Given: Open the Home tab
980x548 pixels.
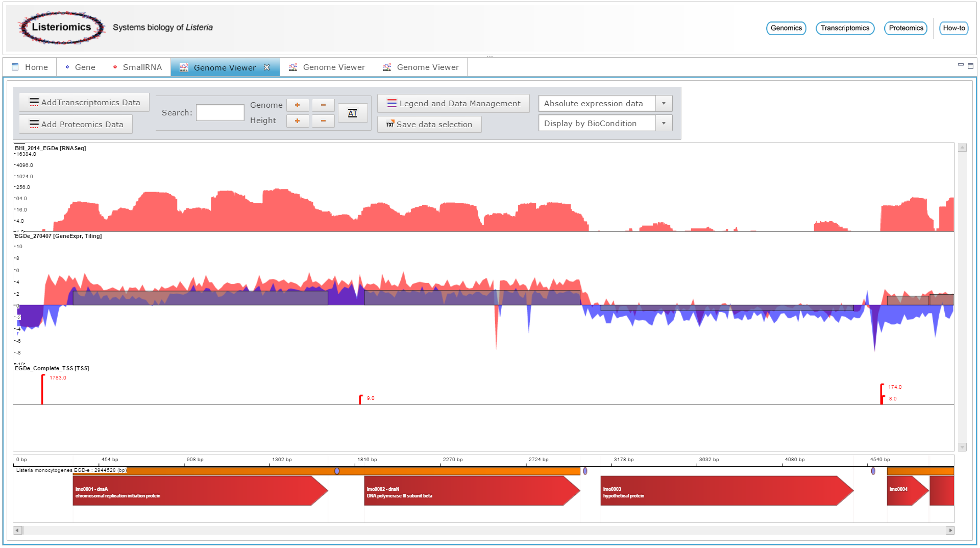Looking at the screenshot, I should coord(30,67).
